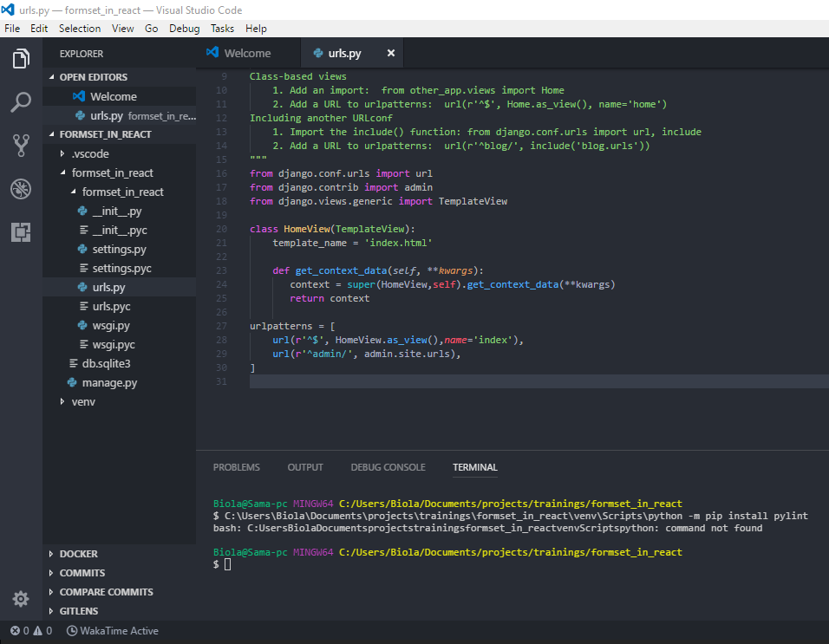829x644 pixels.
Task: Open settings.py in the file tree
Action: [x=119, y=249]
